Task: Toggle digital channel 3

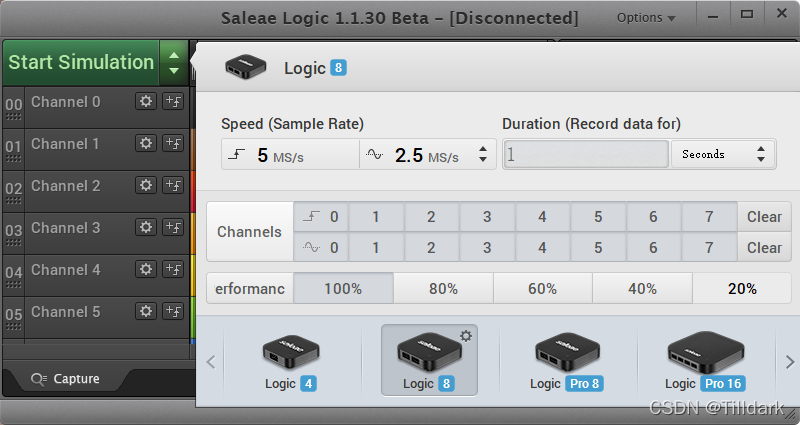Action: pyautogui.click(x=487, y=217)
